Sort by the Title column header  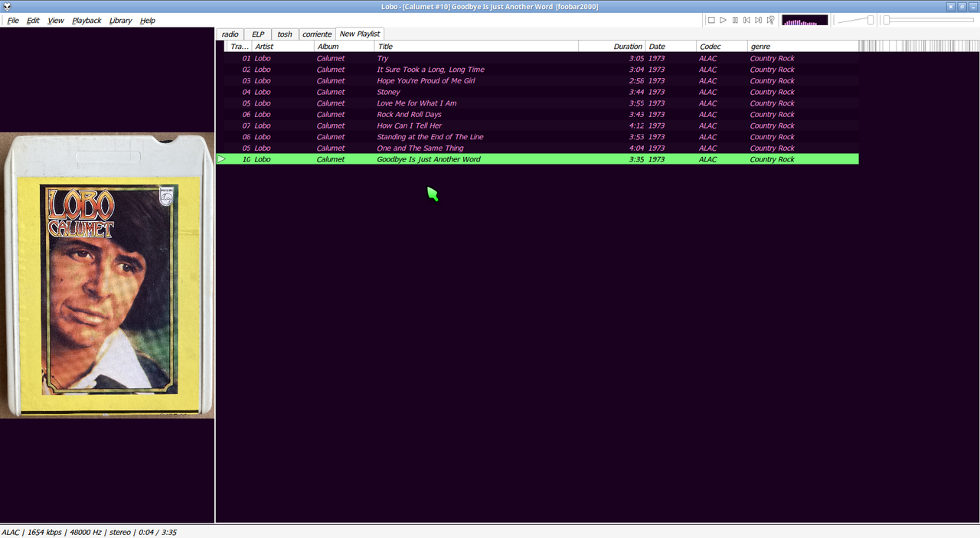point(476,47)
